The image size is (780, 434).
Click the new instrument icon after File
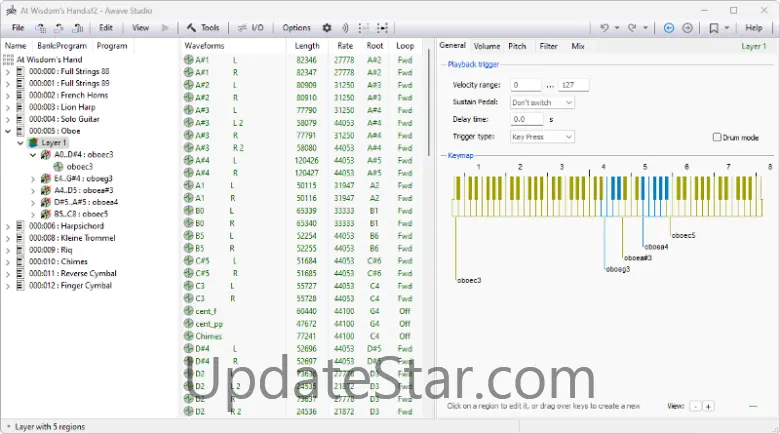[x=41, y=28]
